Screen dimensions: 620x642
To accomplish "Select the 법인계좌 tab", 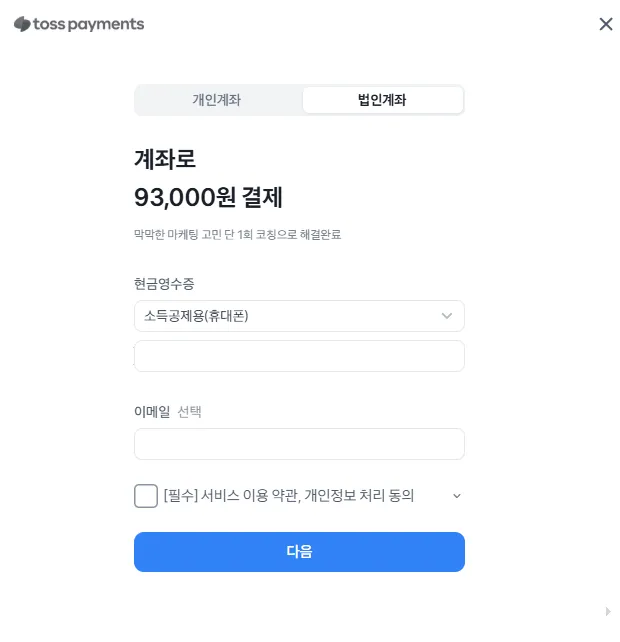I will (382, 100).
